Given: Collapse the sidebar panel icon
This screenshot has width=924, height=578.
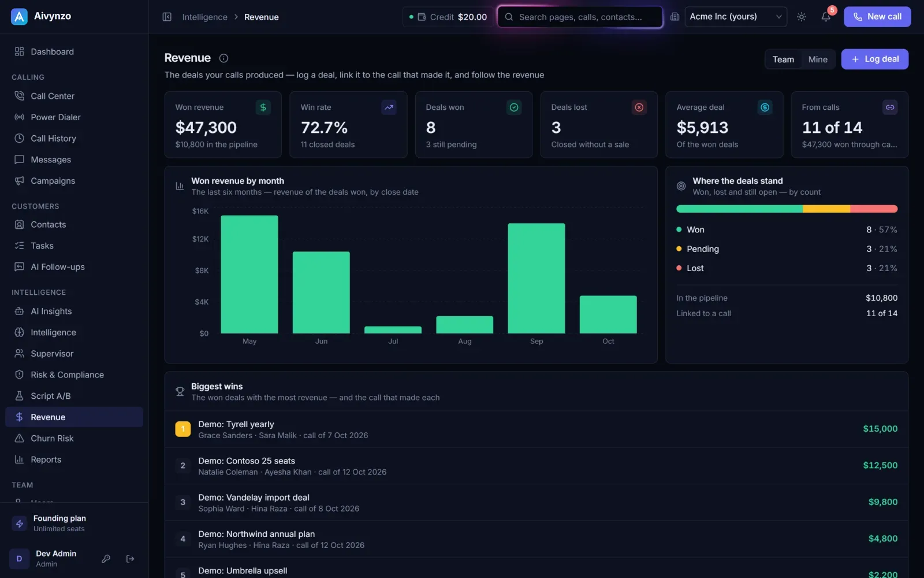Looking at the screenshot, I should pos(167,17).
